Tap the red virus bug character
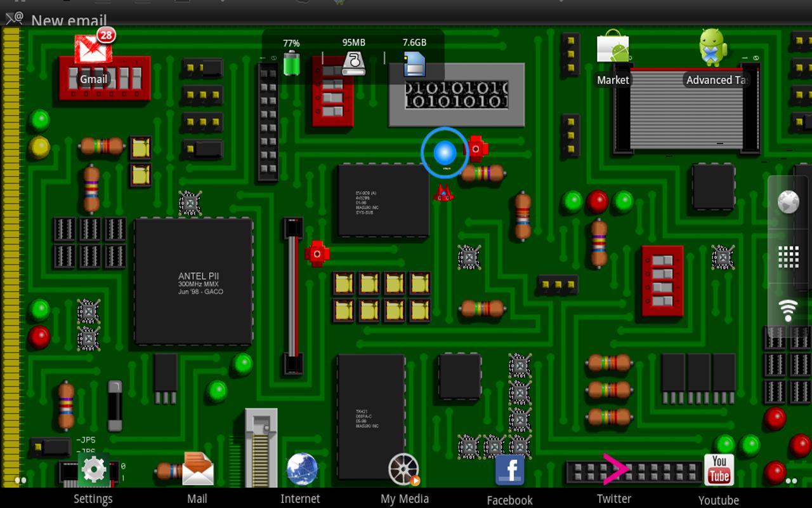Image resolution: width=812 pixels, height=508 pixels. click(444, 194)
